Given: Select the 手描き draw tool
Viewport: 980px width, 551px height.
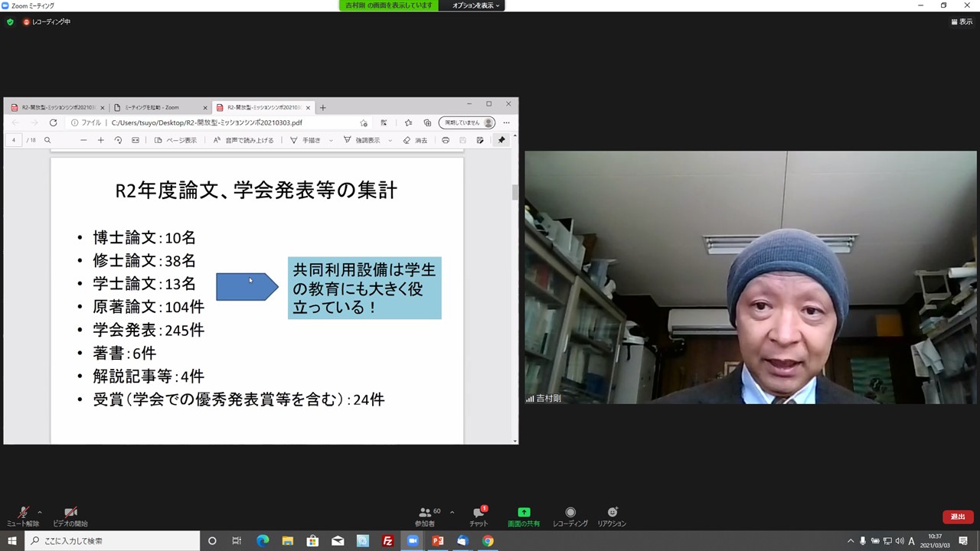Looking at the screenshot, I should (305, 140).
